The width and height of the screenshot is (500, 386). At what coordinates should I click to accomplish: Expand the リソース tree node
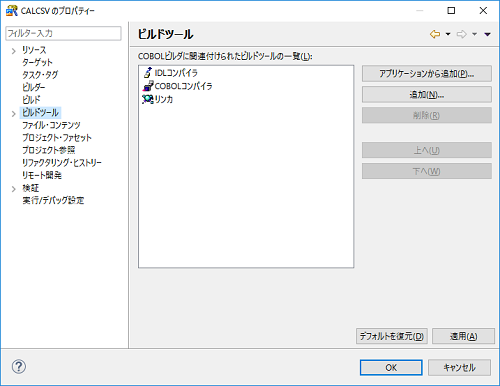[x=14, y=51]
